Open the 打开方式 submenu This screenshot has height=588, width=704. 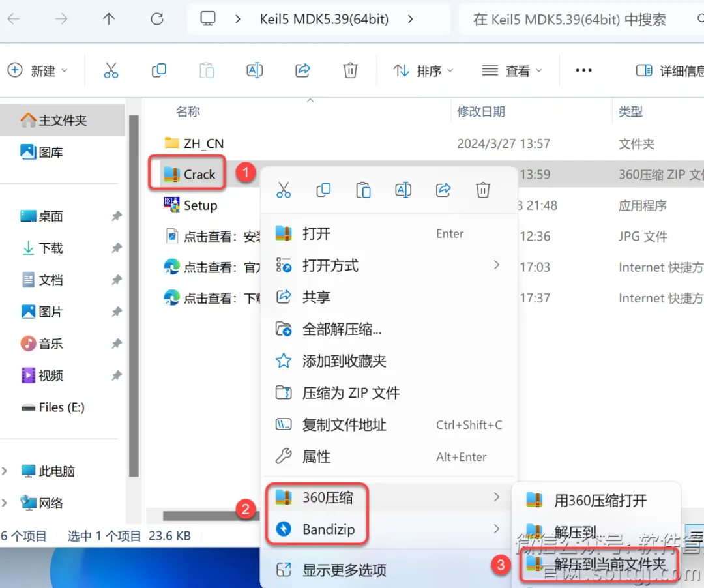tap(389, 265)
